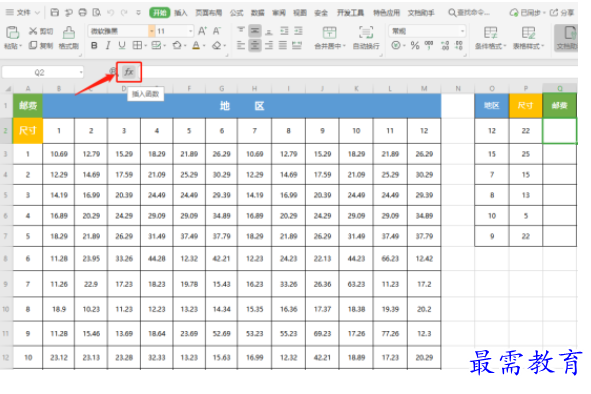This screenshot has width=591, height=394.
Task: Open the conditional formatting icon
Action: click(490, 33)
